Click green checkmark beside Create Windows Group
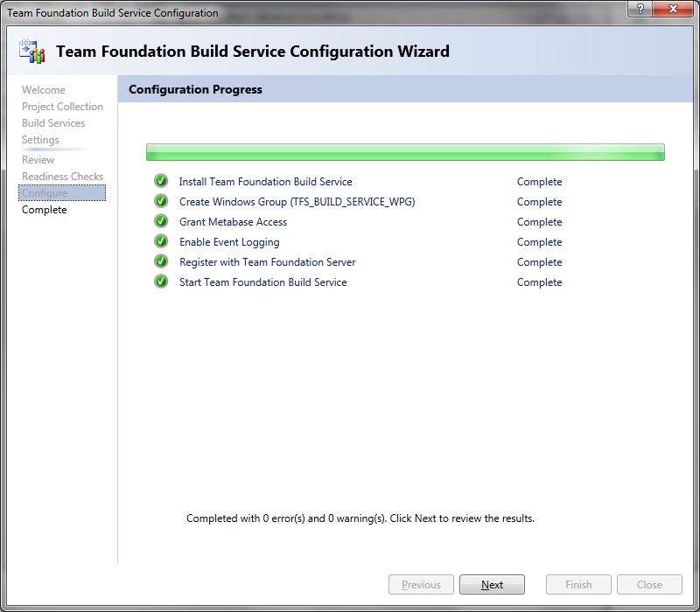Screen dimensions: 700x612 (161, 201)
